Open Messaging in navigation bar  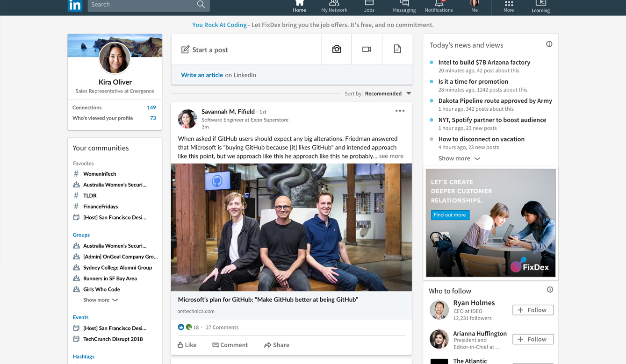pos(404,7)
